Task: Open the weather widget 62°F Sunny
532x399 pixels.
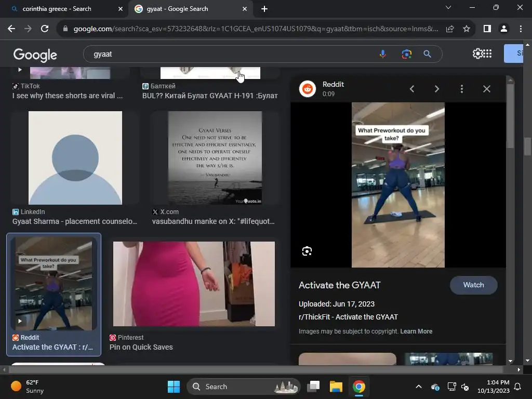Action: [27, 387]
